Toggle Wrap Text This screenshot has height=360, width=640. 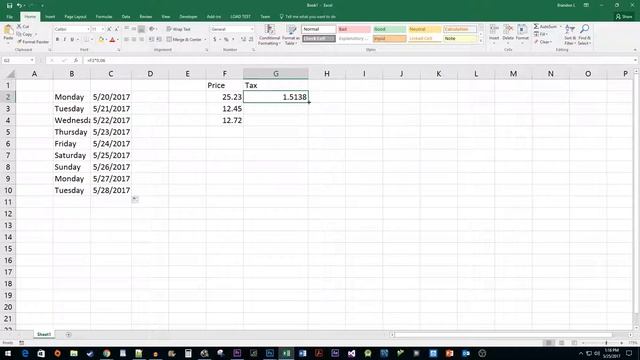pyautogui.click(x=178, y=29)
